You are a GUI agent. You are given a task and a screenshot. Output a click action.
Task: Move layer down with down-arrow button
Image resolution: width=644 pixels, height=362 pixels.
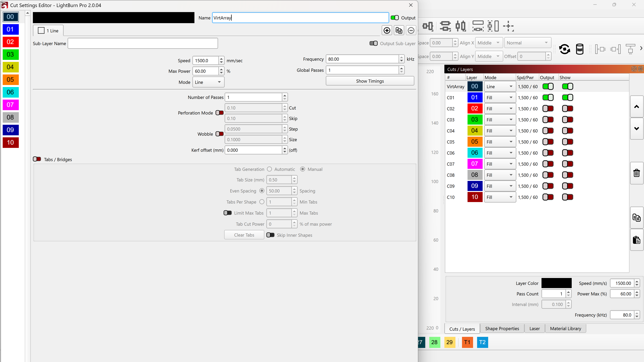click(636, 128)
